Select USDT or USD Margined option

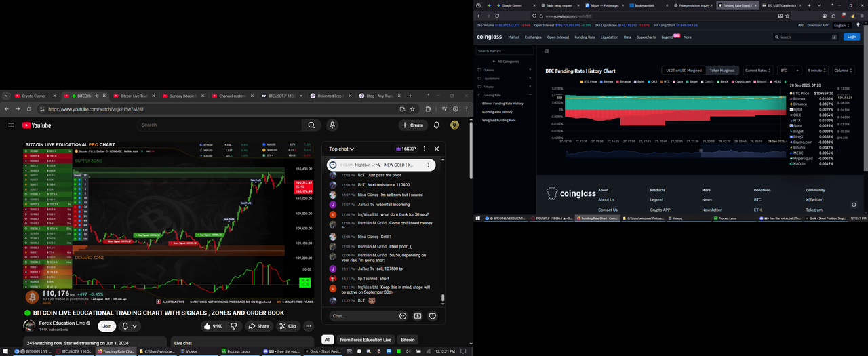pos(684,70)
